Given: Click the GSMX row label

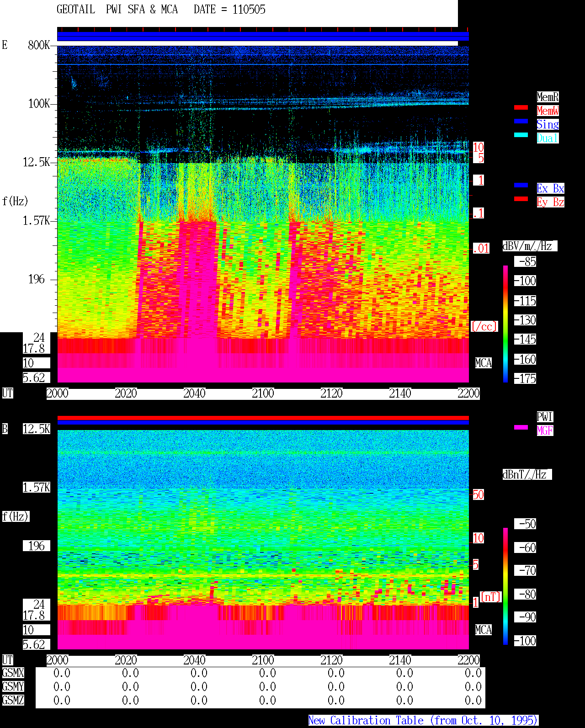Looking at the screenshot, I should (x=13, y=673).
